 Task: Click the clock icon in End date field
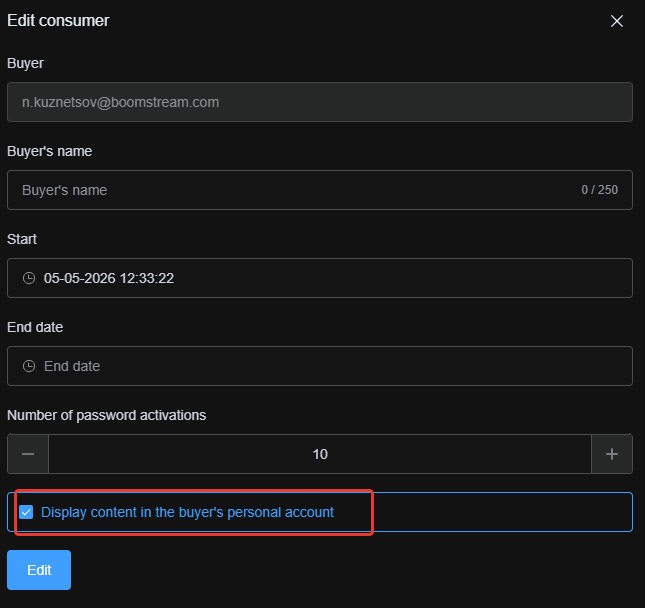pyautogui.click(x=29, y=366)
